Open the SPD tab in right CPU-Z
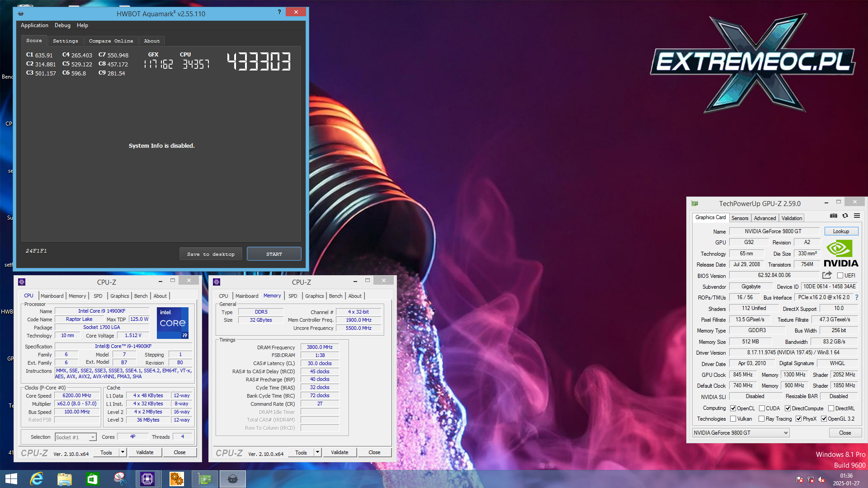Image resolution: width=868 pixels, height=488 pixels. coord(293,296)
